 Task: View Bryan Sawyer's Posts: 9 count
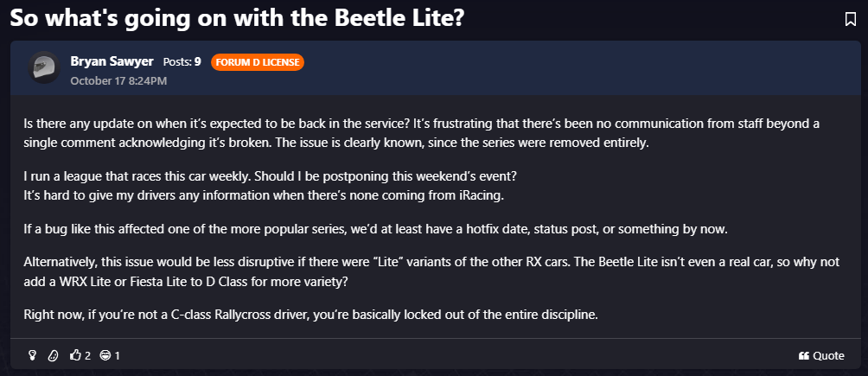[x=182, y=62]
